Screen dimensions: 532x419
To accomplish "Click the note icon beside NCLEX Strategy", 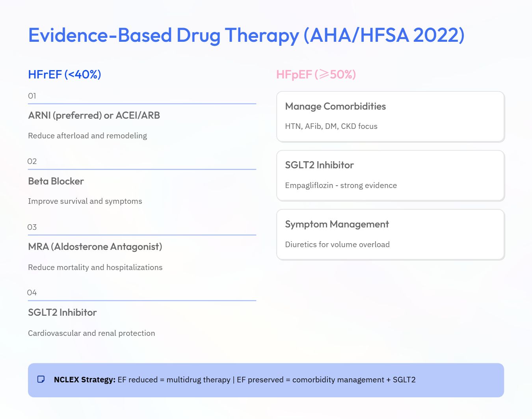I will coord(41,379).
